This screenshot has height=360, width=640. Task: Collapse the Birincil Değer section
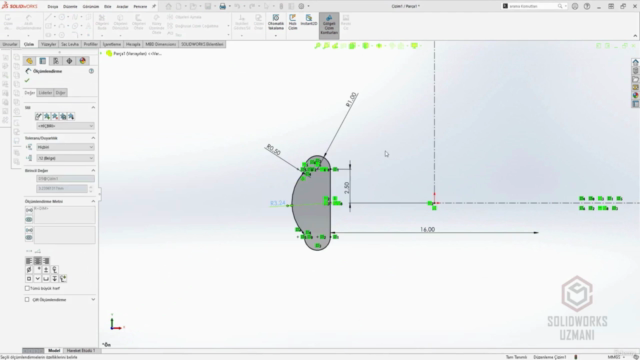[x=93, y=170]
